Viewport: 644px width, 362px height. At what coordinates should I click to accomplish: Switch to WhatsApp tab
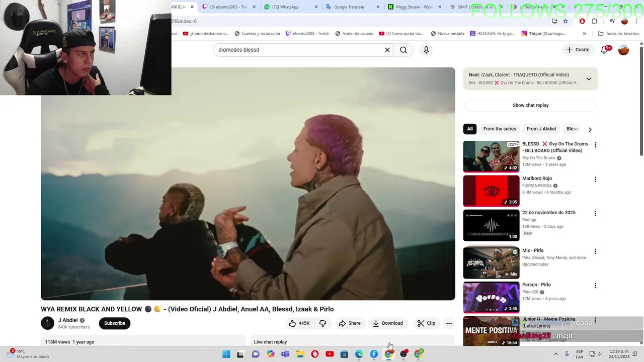pyautogui.click(x=291, y=7)
